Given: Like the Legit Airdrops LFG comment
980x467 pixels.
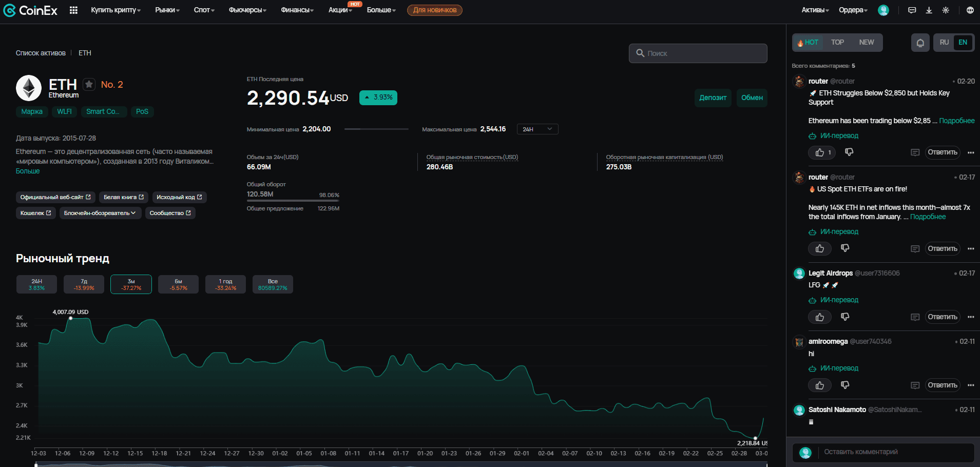Looking at the screenshot, I should [x=820, y=317].
